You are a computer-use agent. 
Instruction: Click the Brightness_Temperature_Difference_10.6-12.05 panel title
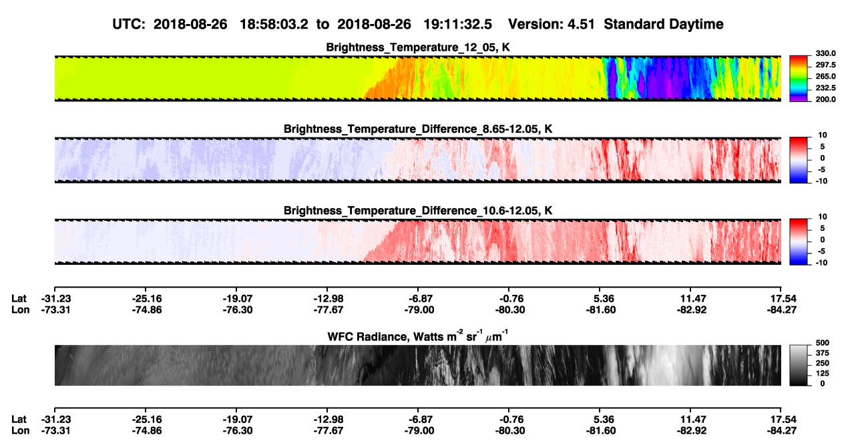[x=418, y=211]
